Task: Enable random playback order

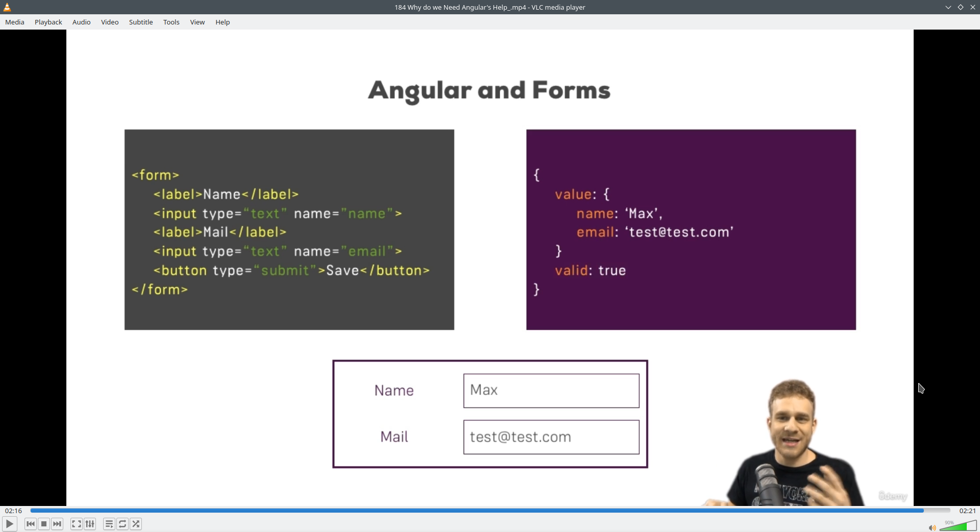Action: pos(136,524)
